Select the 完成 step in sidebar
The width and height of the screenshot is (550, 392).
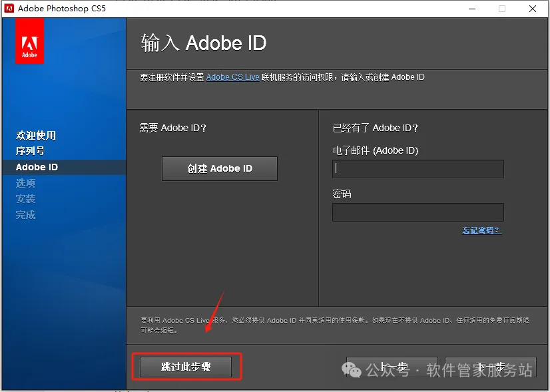(x=25, y=214)
